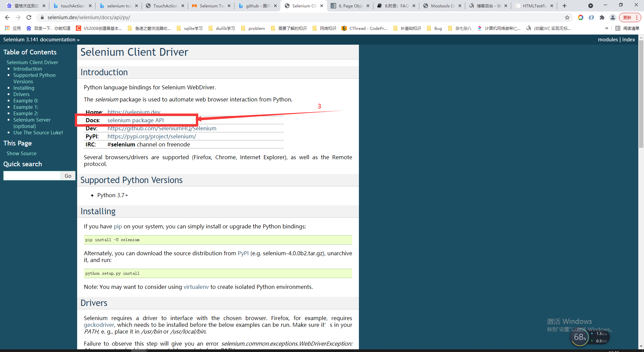
Task: Open the Extensions puzzle-piece menu
Action: pyautogui.click(x=602, y=17)
